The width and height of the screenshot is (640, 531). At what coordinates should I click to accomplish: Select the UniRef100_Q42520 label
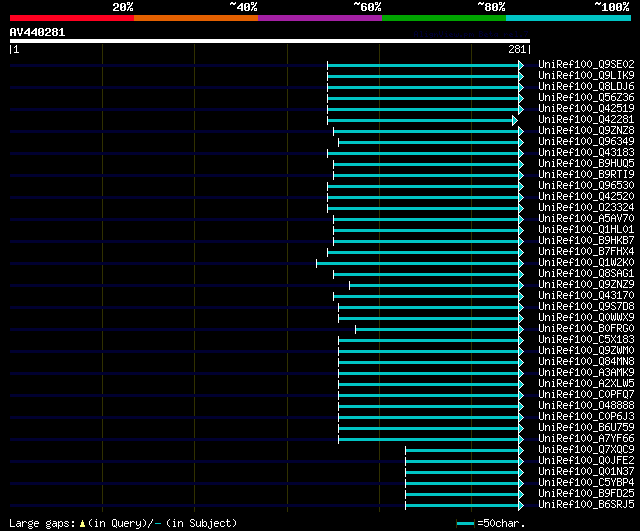click(x=586, y=197)
